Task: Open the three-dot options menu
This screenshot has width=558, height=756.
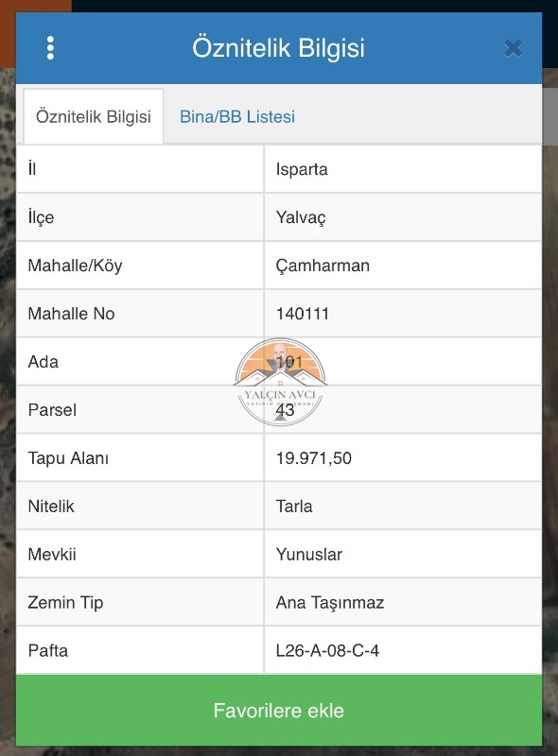Action: (50, 48)
